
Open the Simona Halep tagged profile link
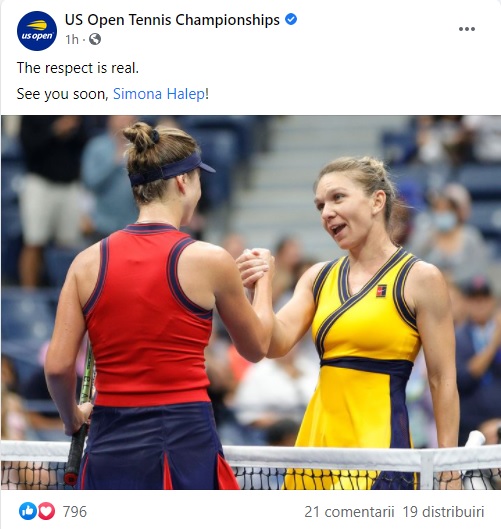point(159,94)
